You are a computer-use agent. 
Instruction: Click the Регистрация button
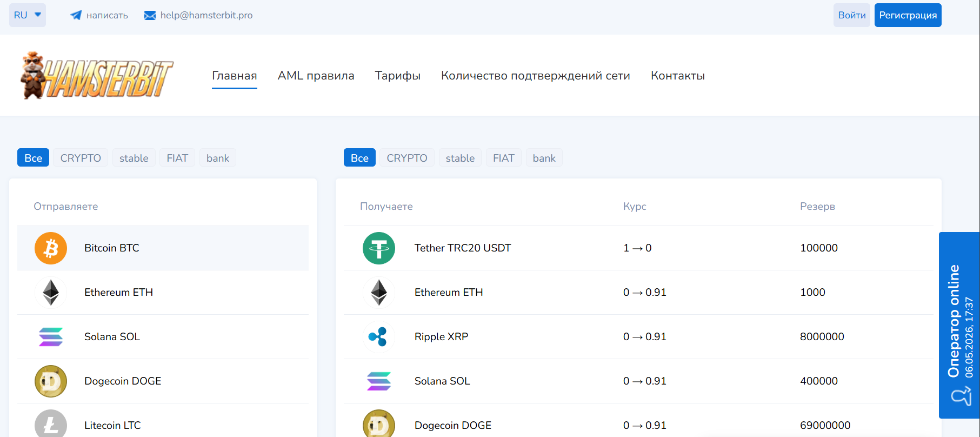[x=908, y=15]
